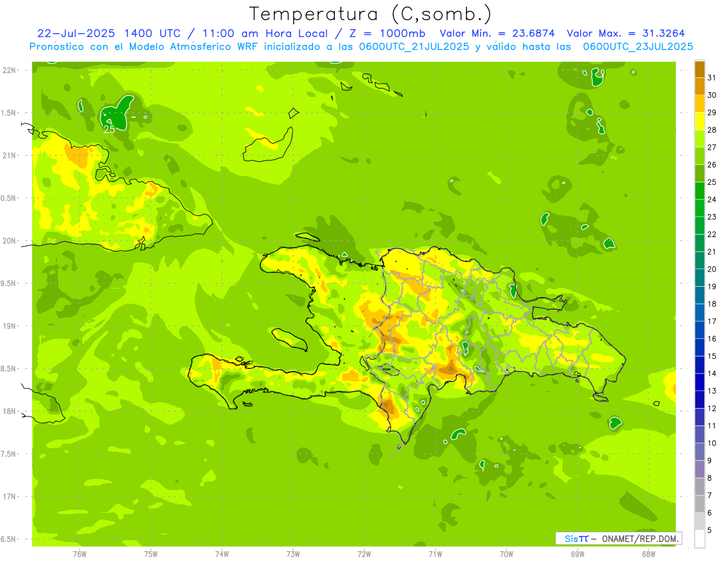Viewport: 728px width, 562px height.
Task: Click the "20N" latitude axis label
Action: (9, 241)
